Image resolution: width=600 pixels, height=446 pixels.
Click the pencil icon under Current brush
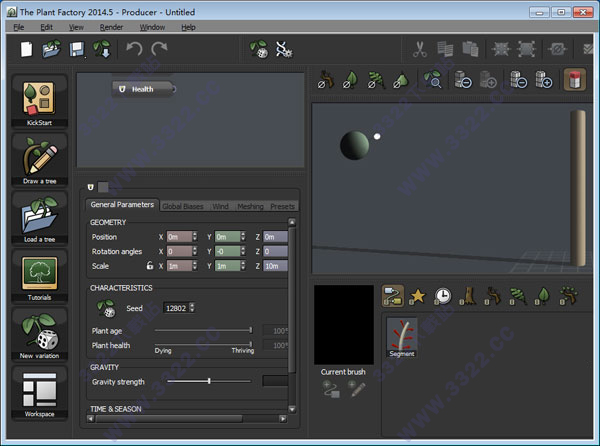click(356, 389)
